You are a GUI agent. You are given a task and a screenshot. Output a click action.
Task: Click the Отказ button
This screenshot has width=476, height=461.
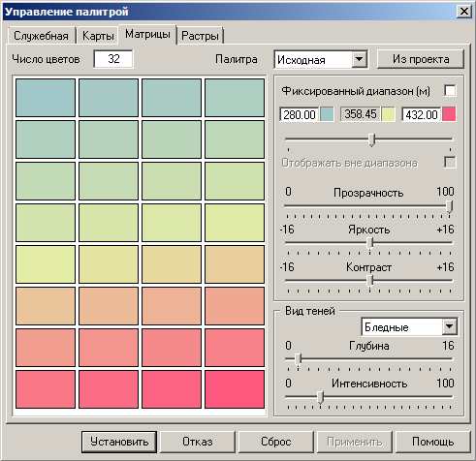[x=198, y=442]
